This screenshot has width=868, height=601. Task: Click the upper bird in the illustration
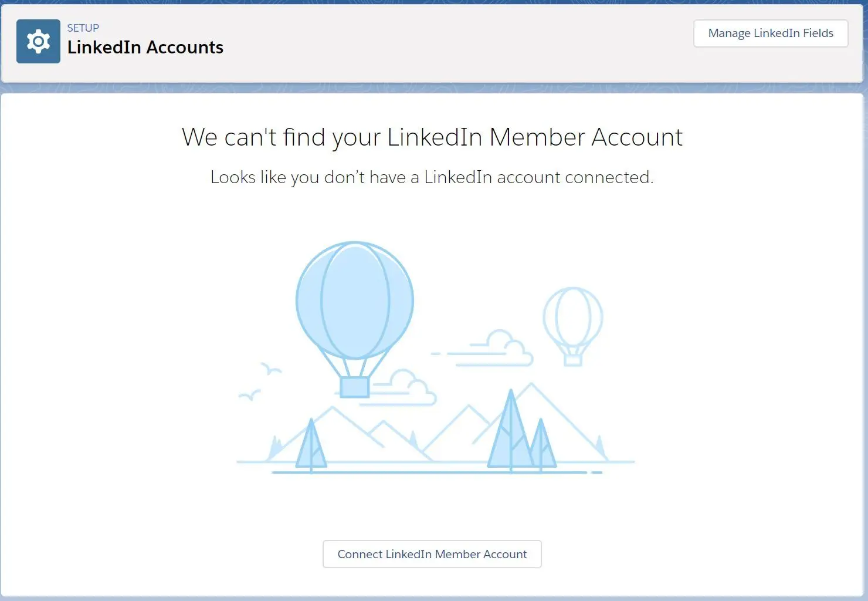tap(271, 369)
